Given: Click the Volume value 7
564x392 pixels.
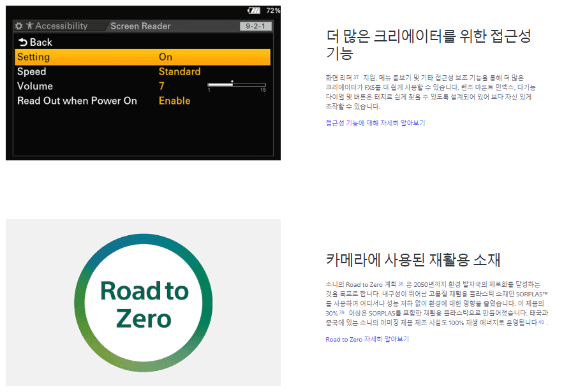Looking at the screenshot, I should pyautogui.click(x=161, y=86).
